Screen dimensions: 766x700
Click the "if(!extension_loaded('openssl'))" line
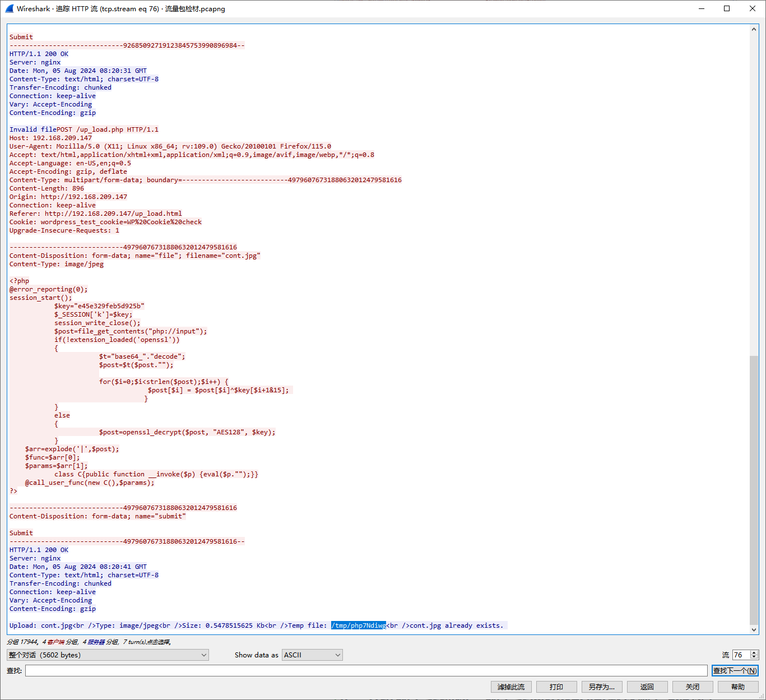[x=117, y=340]
